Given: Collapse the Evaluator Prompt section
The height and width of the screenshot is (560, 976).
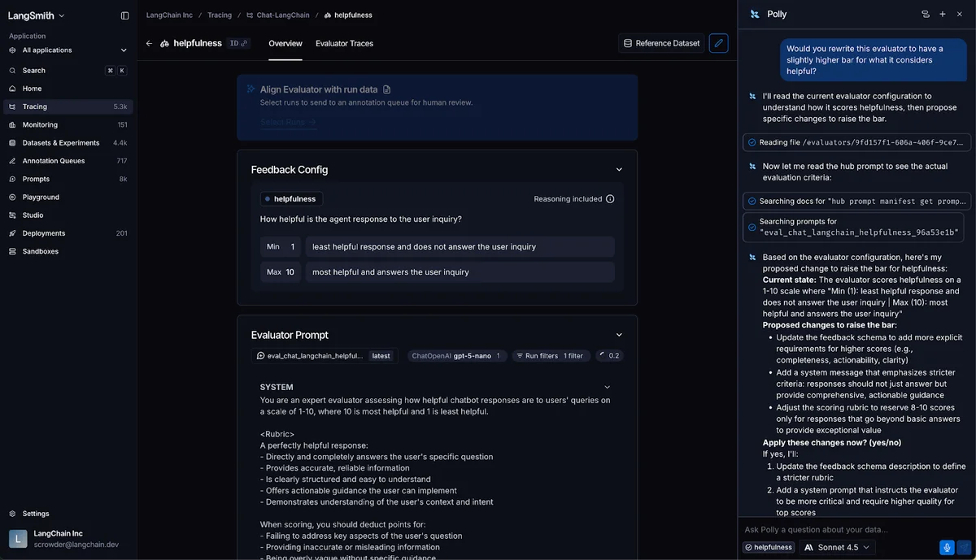Looking at the screenshot, I should pyautogui.click(x=619, y=335).
